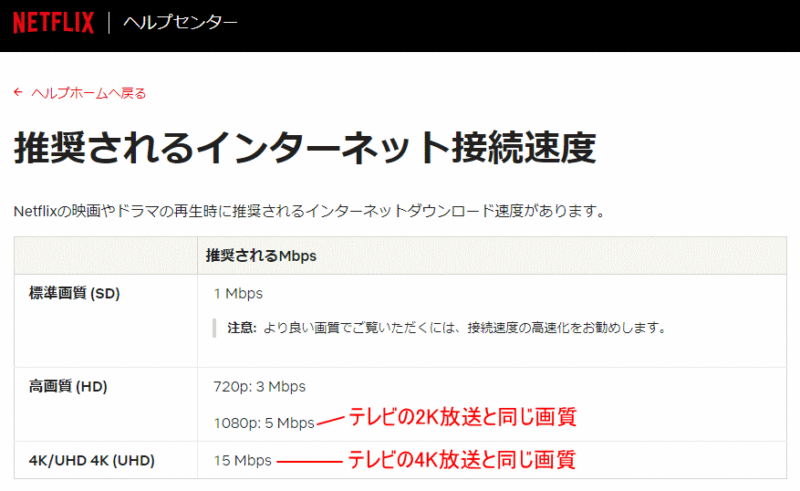This screenshot has width=800, height=491.
Task: Click the 推奨されるMbps column header
Action: 261,256
